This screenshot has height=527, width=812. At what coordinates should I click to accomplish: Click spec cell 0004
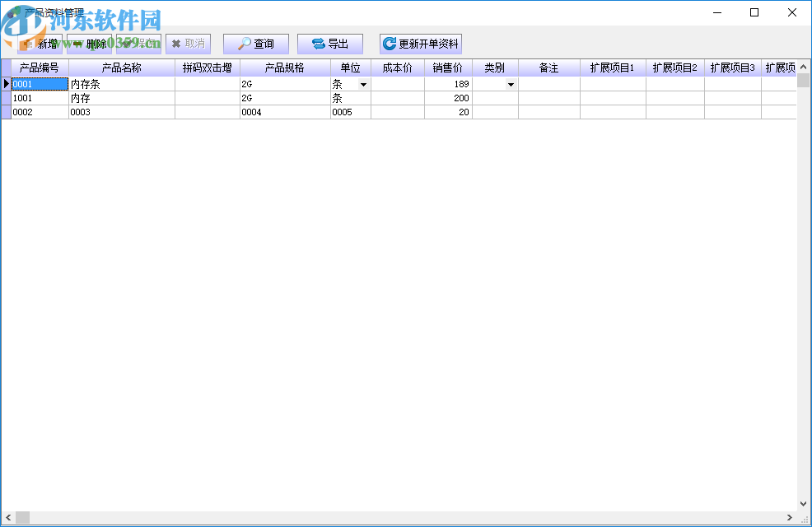tap(285, 112)
